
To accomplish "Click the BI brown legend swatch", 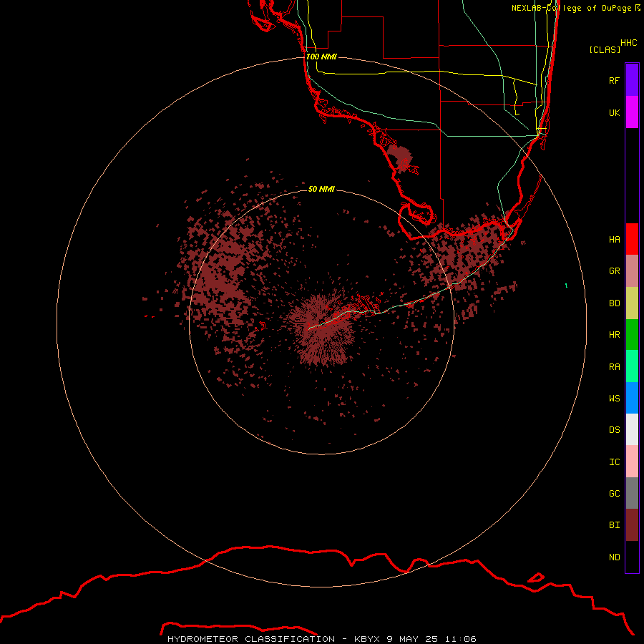I will click(x=632, y=525).
